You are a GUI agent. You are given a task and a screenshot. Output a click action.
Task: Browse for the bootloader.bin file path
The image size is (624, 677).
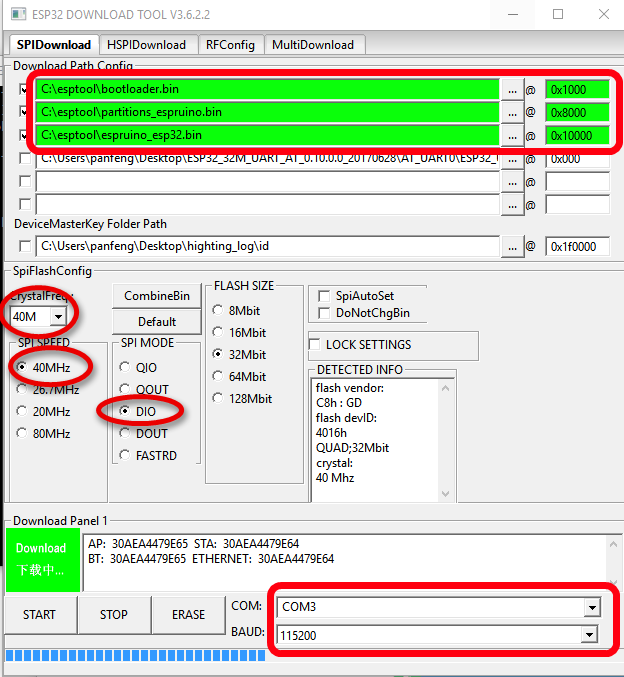(x=512, y=90)
